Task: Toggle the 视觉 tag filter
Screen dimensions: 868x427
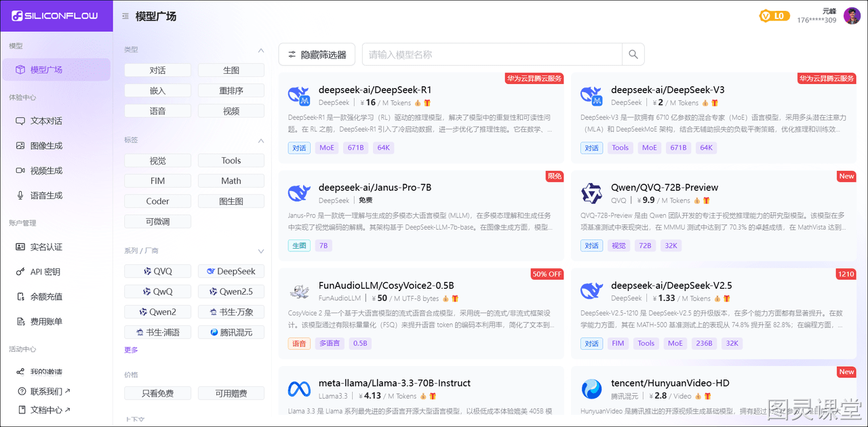Action: pyautogui.click(x=157, y=161)
